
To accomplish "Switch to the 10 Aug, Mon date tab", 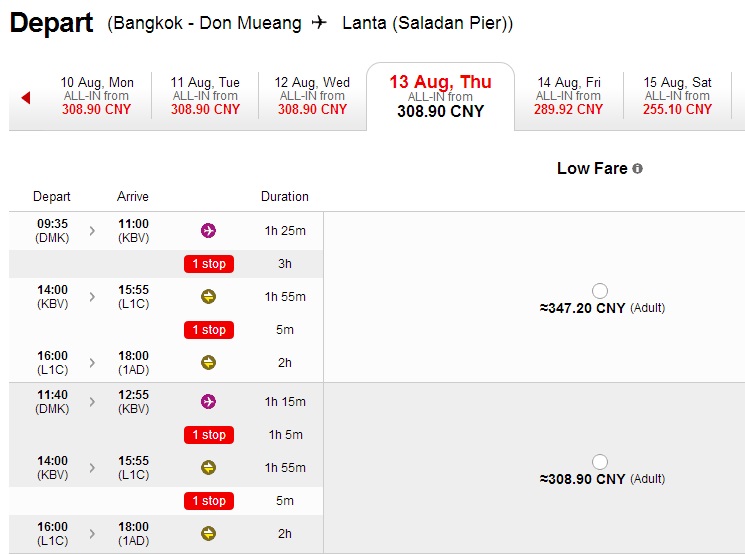I will (97, 96).
